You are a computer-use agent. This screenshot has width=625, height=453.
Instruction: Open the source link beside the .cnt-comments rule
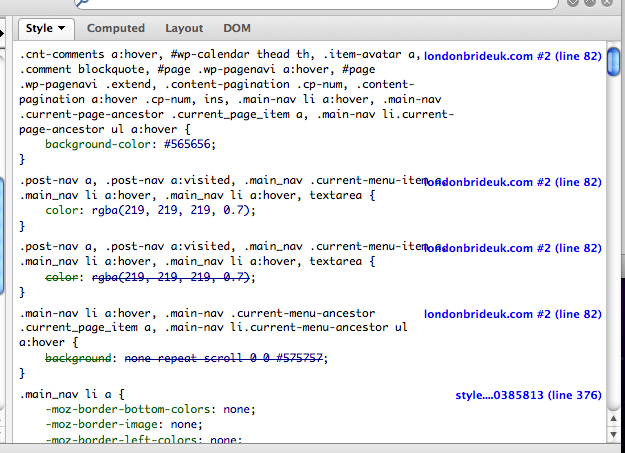(513, 56)
